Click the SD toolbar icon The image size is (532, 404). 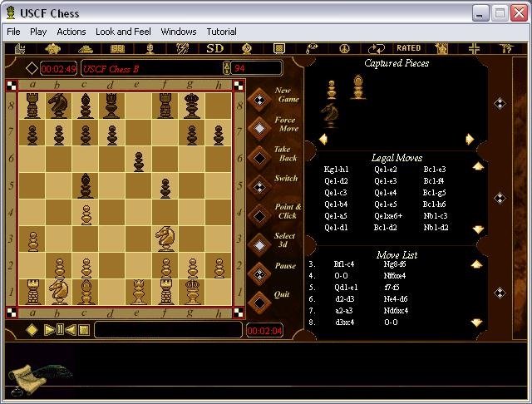215,48
